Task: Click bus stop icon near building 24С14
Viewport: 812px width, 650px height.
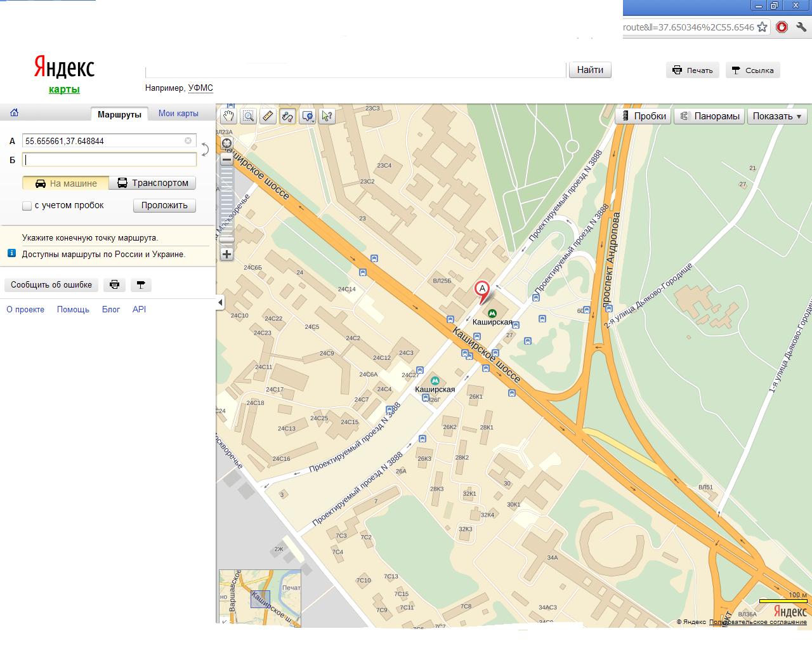Action: click(363, 273)
